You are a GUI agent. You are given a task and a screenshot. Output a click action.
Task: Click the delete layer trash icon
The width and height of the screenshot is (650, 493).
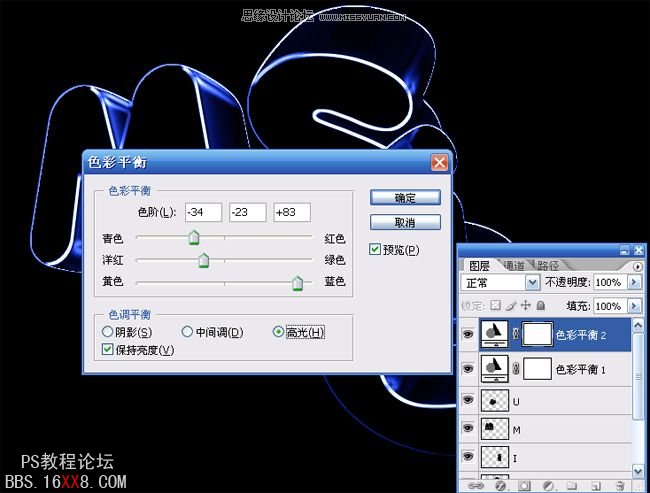click(621, 486)
